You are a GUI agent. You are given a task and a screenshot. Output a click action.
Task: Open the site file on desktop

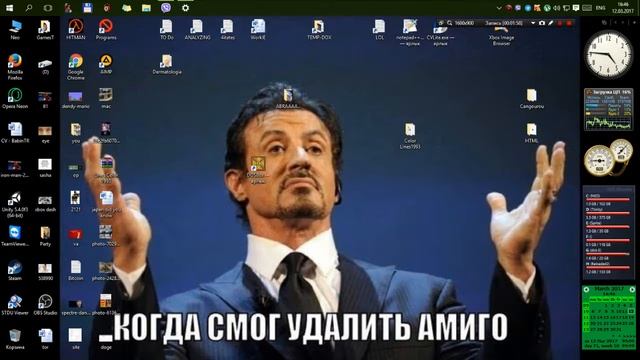click(x=76, y=339)
